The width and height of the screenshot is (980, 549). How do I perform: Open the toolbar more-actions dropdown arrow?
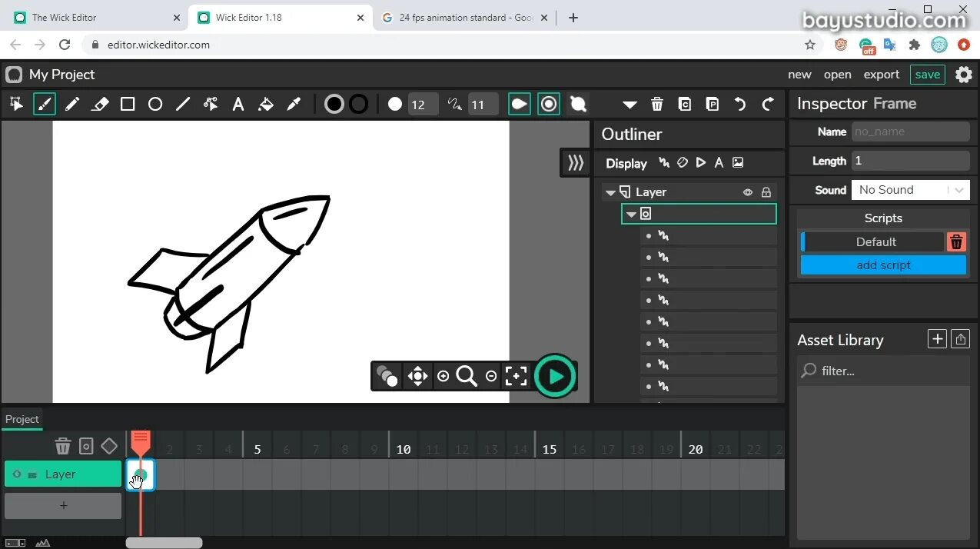[x=630, y=105]
